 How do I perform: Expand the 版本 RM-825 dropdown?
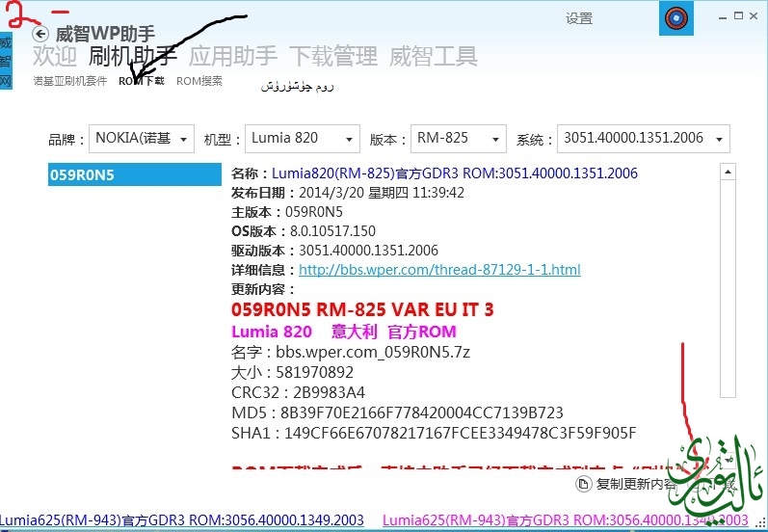tap(458, 139)
